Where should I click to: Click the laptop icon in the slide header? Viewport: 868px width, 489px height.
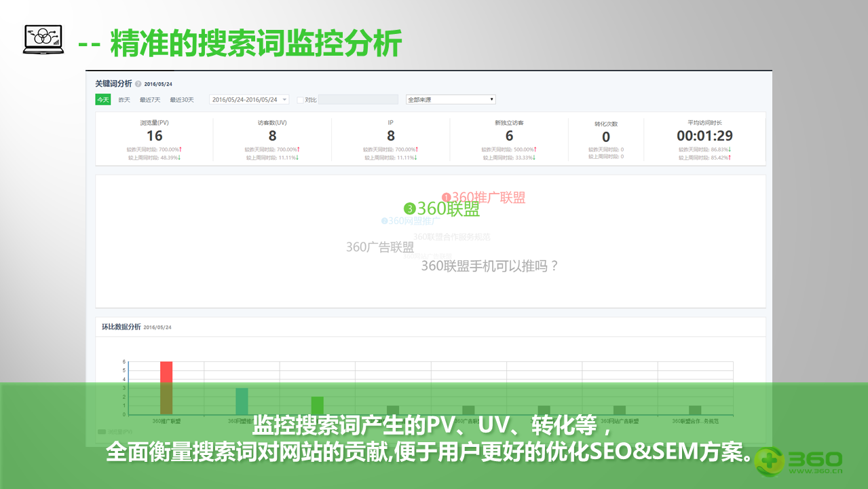coord(43,38)
